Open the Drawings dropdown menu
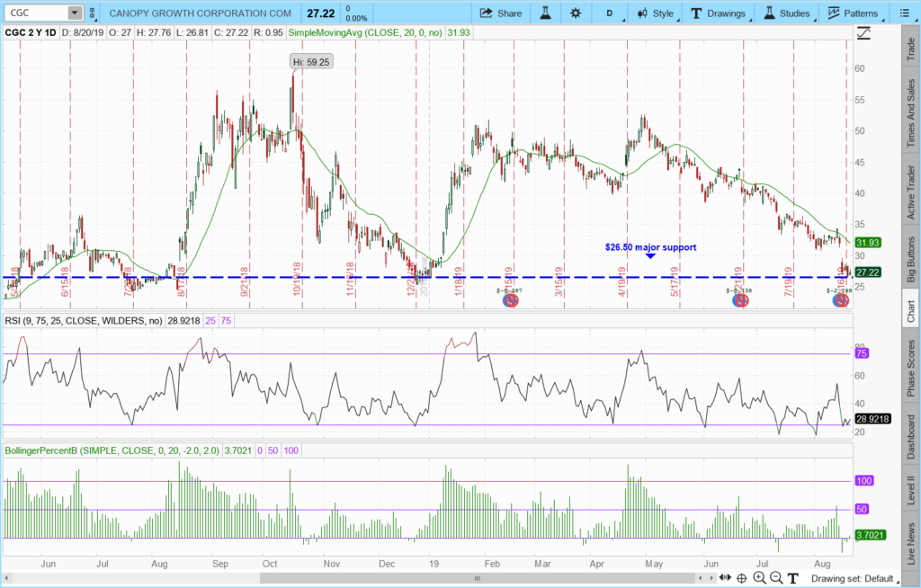The image size is (921, 588). 718,13
